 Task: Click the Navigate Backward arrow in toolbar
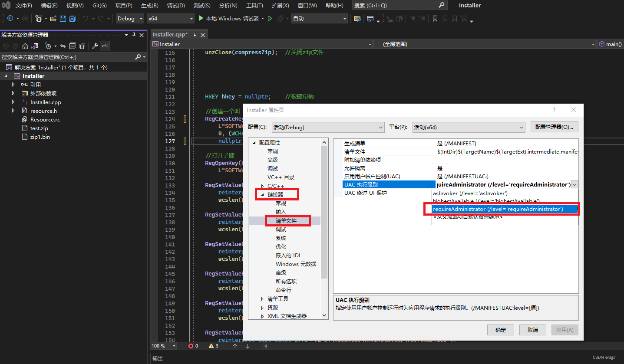pos(10,19)
